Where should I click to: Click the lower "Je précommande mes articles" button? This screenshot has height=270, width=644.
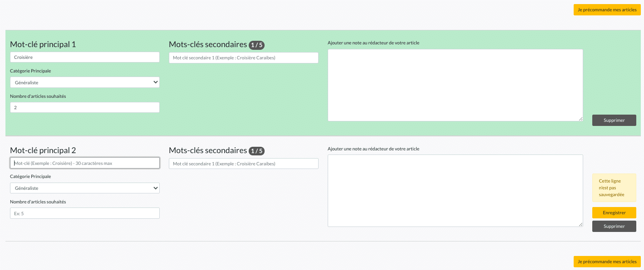tap(607, 261)
